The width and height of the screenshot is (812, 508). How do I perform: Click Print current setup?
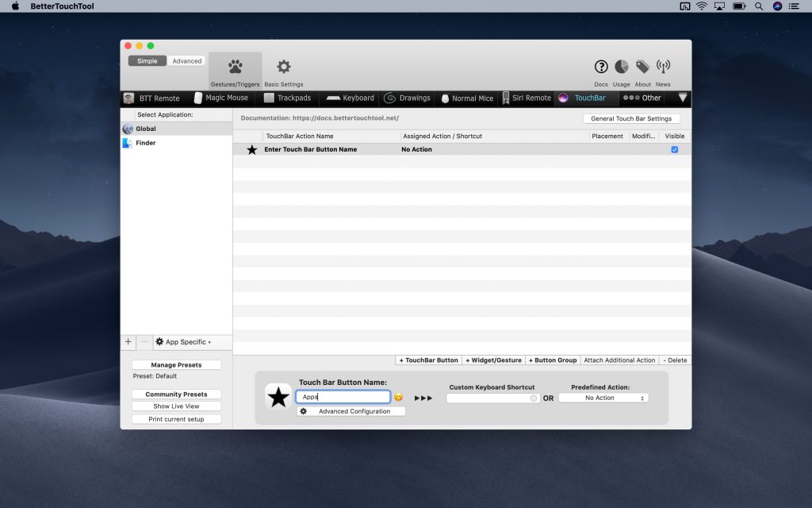coord(176,419)
